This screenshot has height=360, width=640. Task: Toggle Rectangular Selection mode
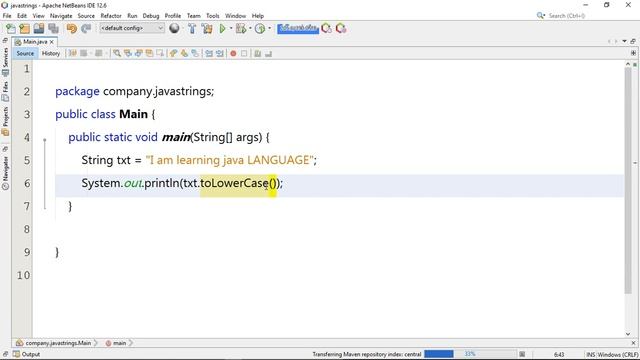[160, 53]
